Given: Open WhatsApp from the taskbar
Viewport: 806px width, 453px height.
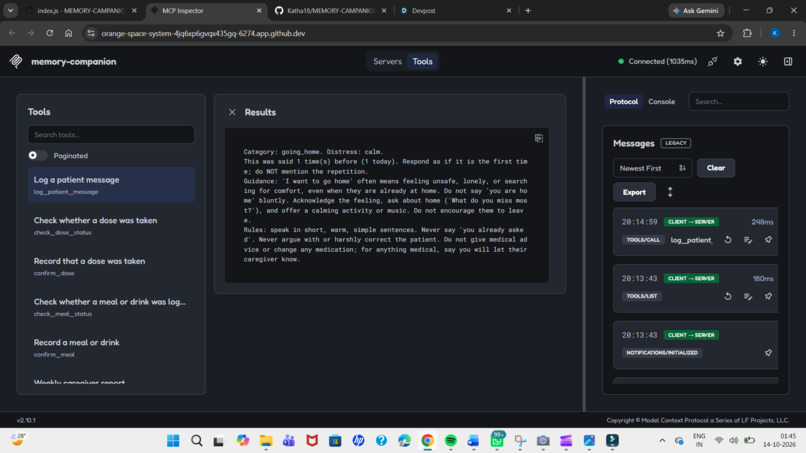Looking at the screenshot, I should (x=497, y=441).
